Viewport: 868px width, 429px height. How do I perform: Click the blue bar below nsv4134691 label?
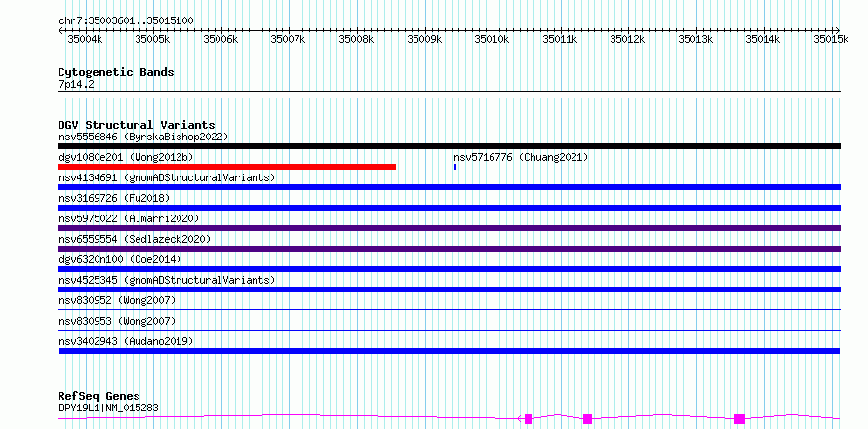point(449,187)
